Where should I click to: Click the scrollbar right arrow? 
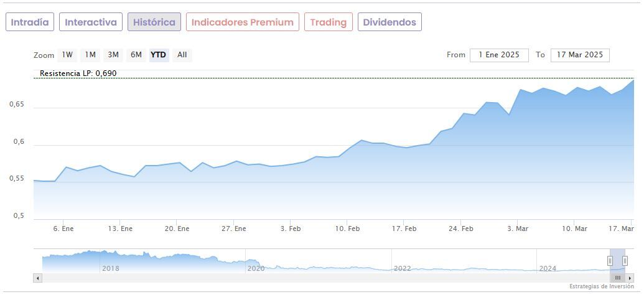630,278
